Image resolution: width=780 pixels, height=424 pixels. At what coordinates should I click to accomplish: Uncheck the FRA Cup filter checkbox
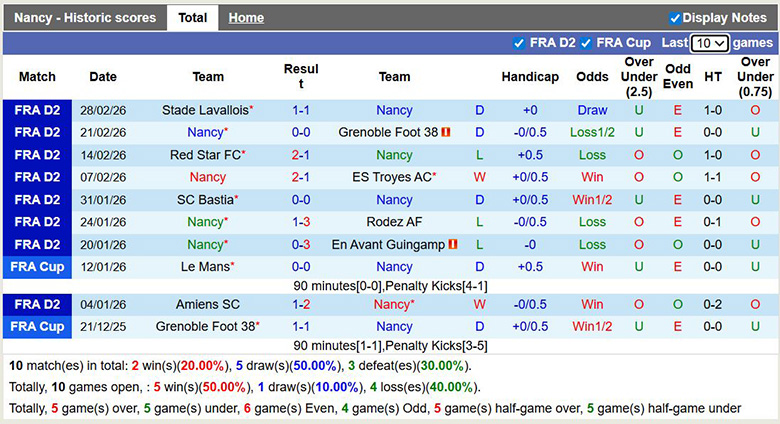[x=584, y=43]
